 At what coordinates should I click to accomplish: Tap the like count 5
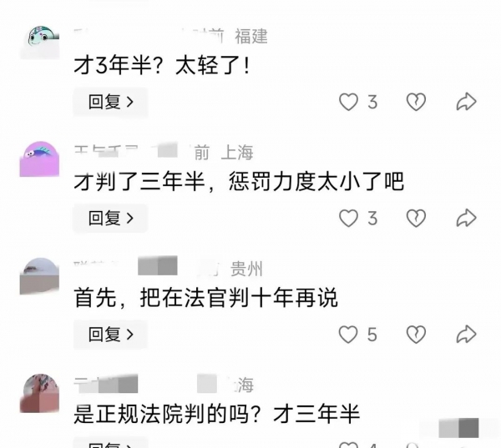click(372, 335)
